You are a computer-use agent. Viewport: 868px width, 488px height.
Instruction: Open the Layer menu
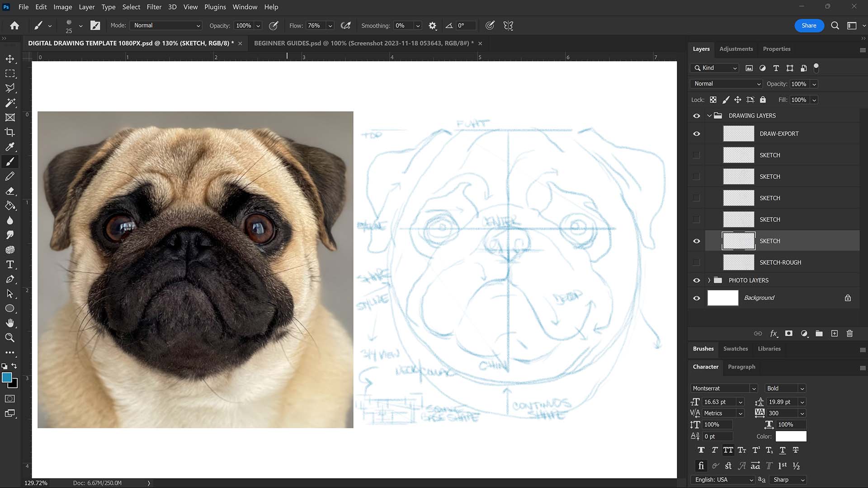[87, 7]
